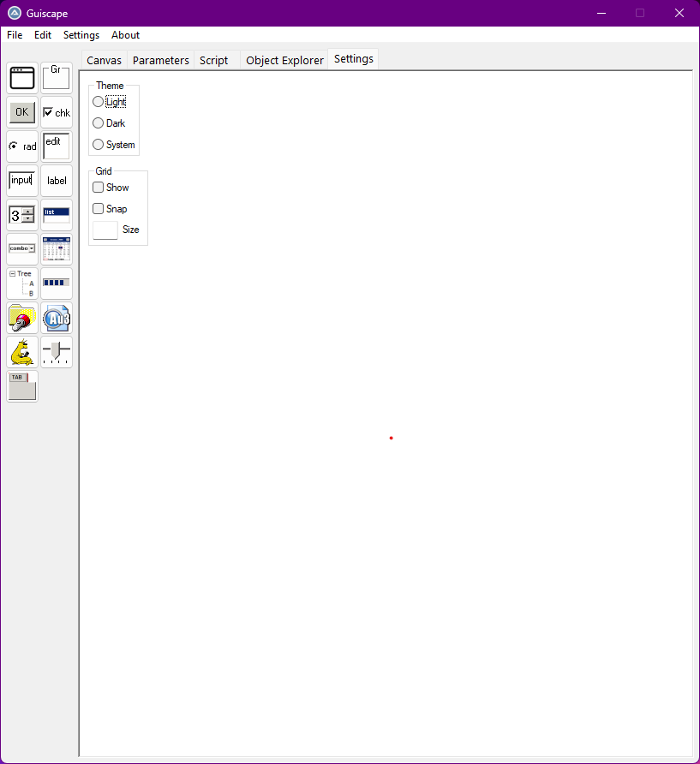Screen dimensions: 700x764
Task: Pick the TAB control tool
Action: coord(22,386)
